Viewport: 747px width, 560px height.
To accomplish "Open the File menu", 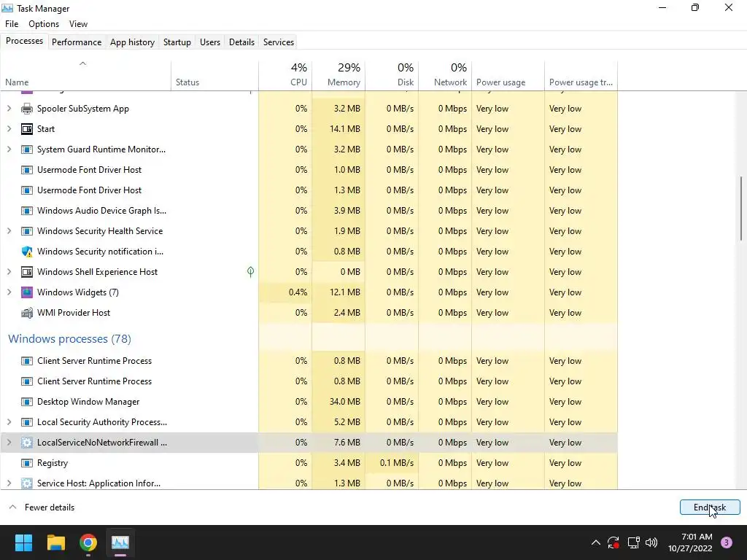I will [12, 24].
